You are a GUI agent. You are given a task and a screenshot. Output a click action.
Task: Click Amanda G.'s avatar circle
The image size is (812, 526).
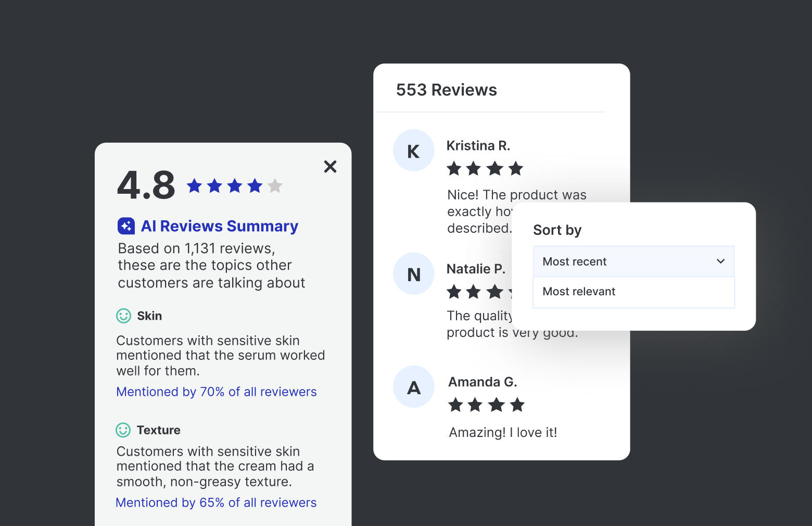[414, 387]
